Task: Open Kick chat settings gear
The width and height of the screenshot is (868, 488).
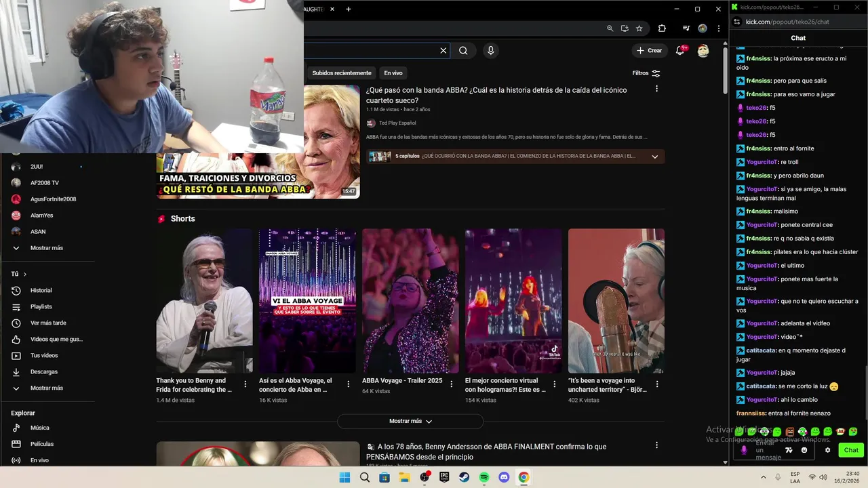Action: click(x=827, y=450)
